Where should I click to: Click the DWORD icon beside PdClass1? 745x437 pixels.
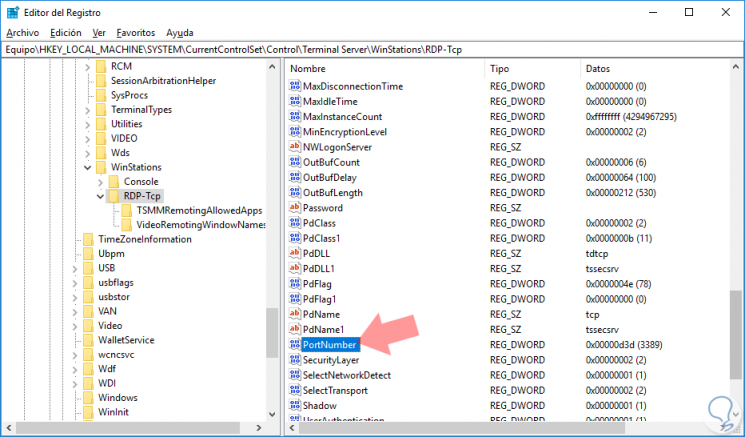pyautogui.click(x=295, y=238)
